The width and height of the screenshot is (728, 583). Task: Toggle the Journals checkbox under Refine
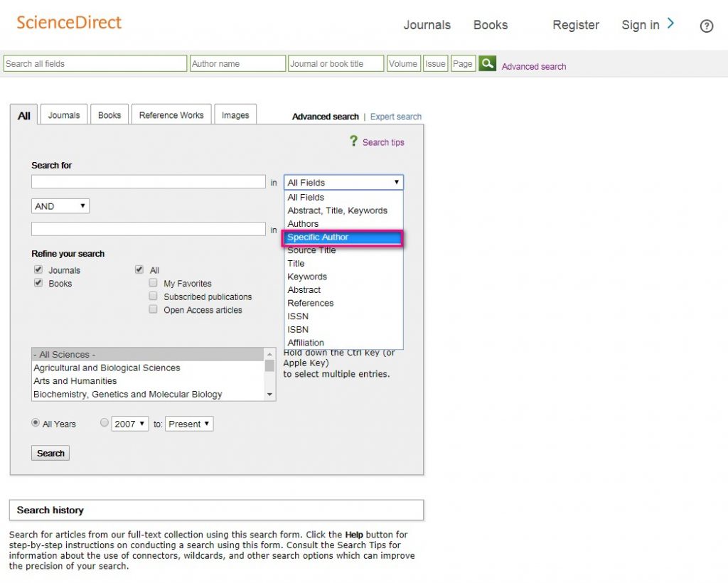point(38,269)
